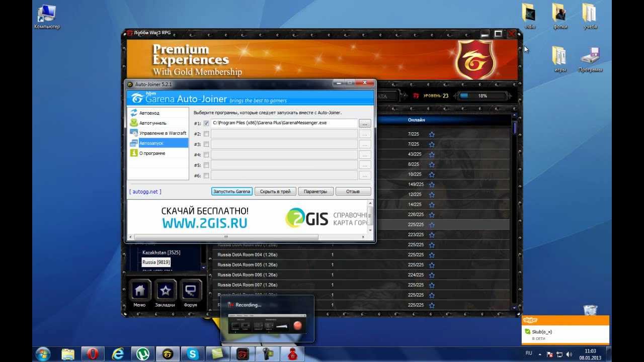Click down arrow of room list scrollbar
This screenshot has height=362, width=644.
click(x=514, y=307)
